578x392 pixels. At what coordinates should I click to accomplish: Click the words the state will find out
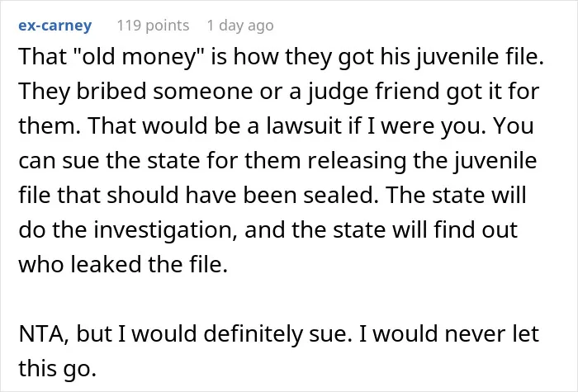click(405, 230)
